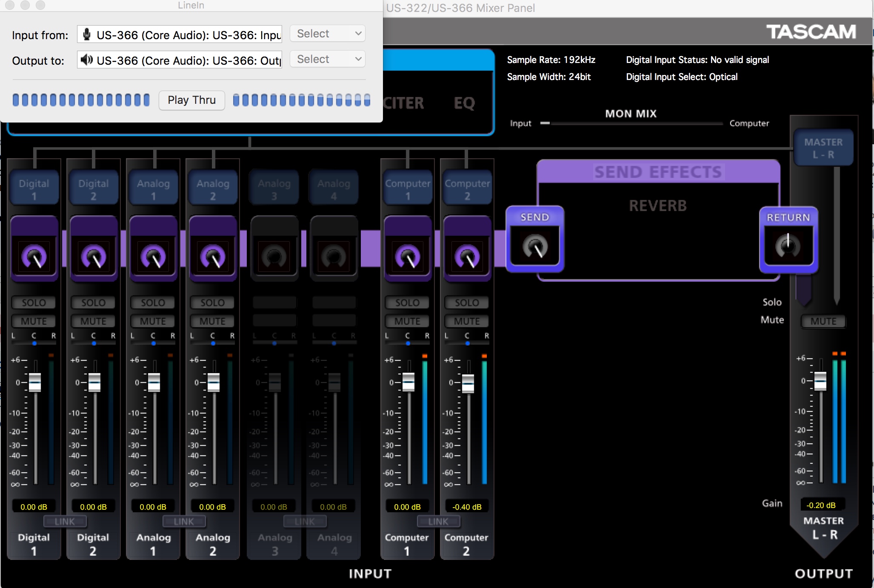Click the reverb SEND master knob
The image size is (874, 588).
[x=535, y=246]
